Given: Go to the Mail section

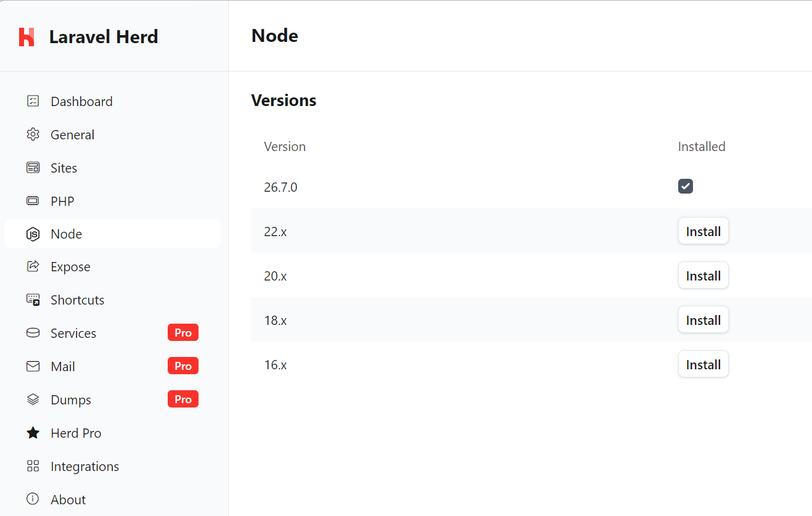Looking at the screenshot, I should (x=112, y=366).
